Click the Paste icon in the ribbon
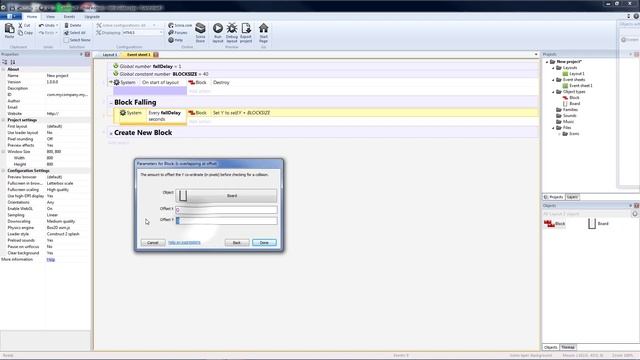Image resolution: width=640 pixels, height=360 pixels. tap(9, 28)
